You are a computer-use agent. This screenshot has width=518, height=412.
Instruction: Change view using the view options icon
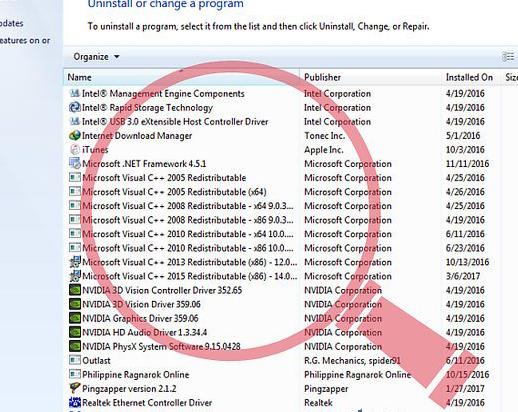click(x=508, y=57)
